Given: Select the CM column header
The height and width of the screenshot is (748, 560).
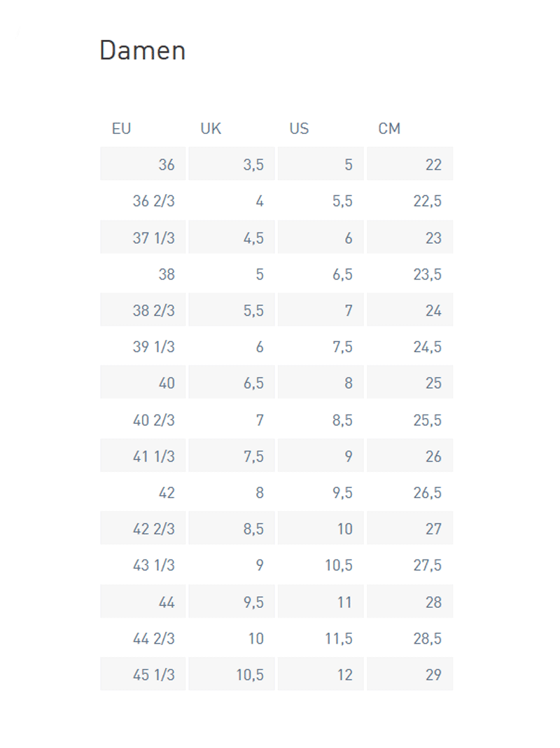Looking at the screenshot, I should point(389,129).
